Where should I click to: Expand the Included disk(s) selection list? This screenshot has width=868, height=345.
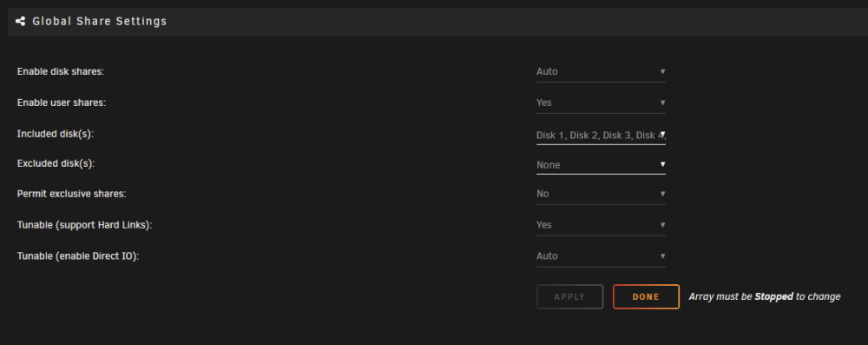[x=601, y=135]
